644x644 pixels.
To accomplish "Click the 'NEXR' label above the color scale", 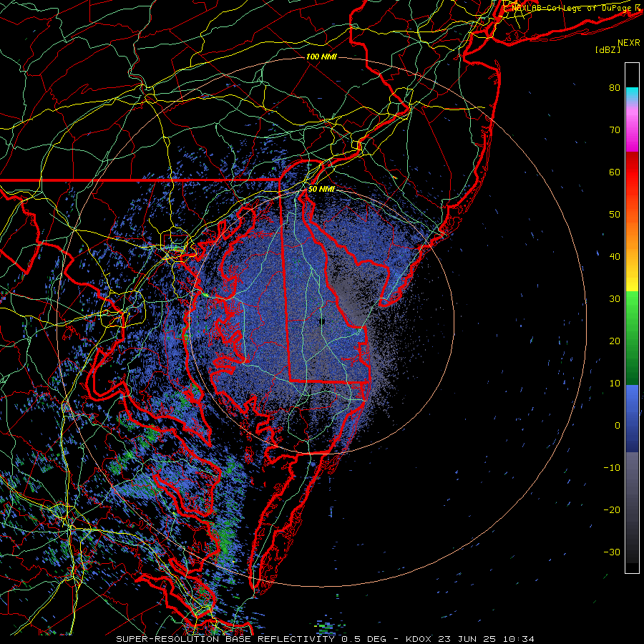I will 628,43.
